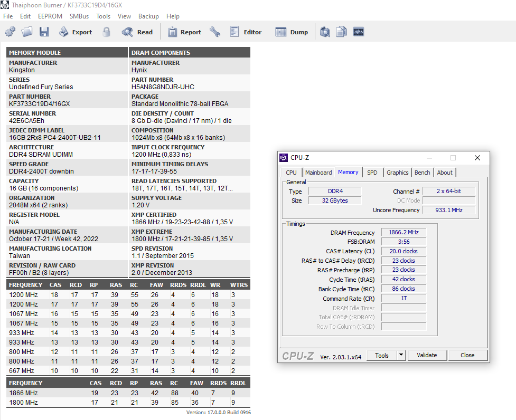Click the memory Size value 32 GBytes
The height and width of the screenshot is (420, 516).
tap(335, 201)
